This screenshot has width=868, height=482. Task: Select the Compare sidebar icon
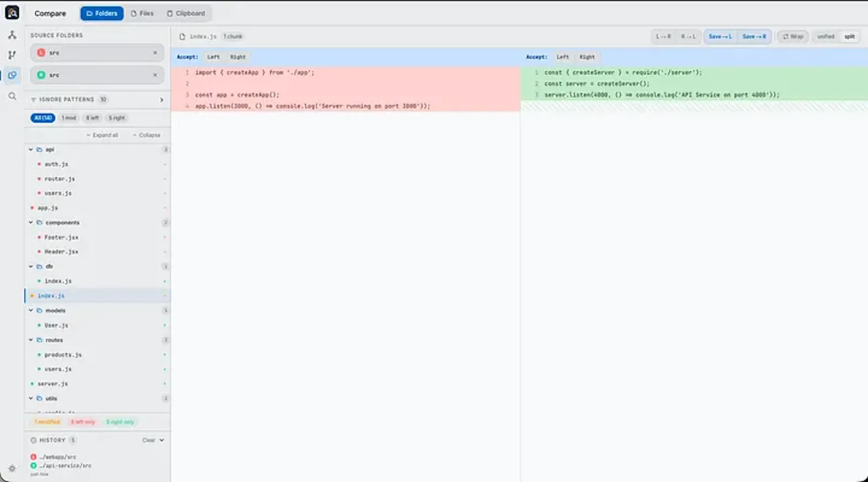tap(12, 75)
